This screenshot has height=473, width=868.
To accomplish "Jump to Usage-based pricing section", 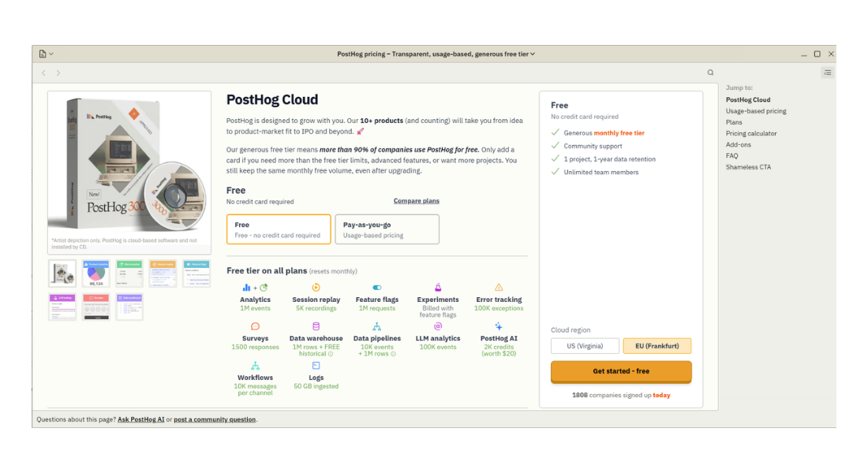I will (756, 111).
